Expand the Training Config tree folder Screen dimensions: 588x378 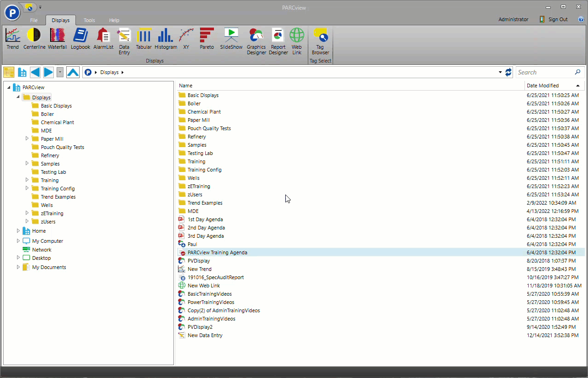point(27,188)
